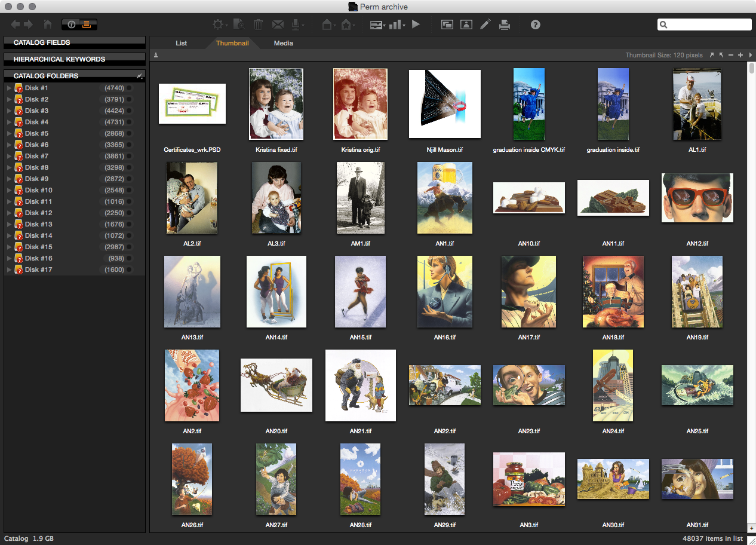Expand the Disk #3 folder tree
The height and width of the screenshot is (545, 756).
click(9, 111)
